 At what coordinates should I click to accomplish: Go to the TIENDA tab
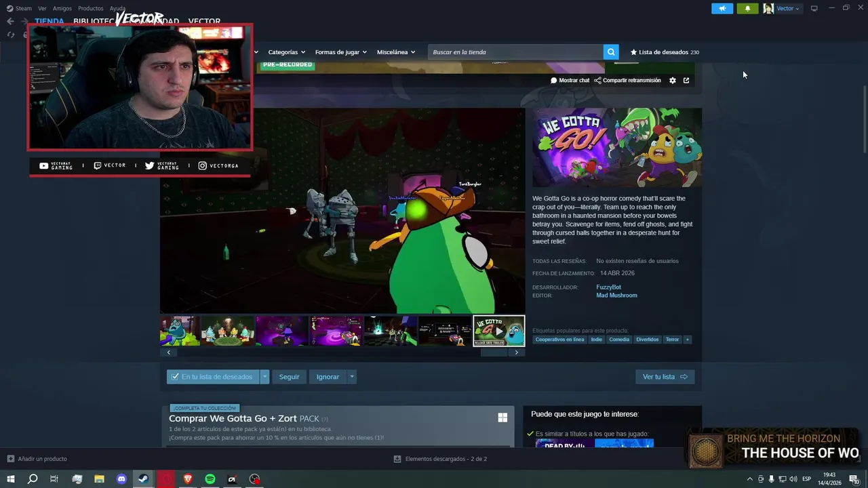50,21
